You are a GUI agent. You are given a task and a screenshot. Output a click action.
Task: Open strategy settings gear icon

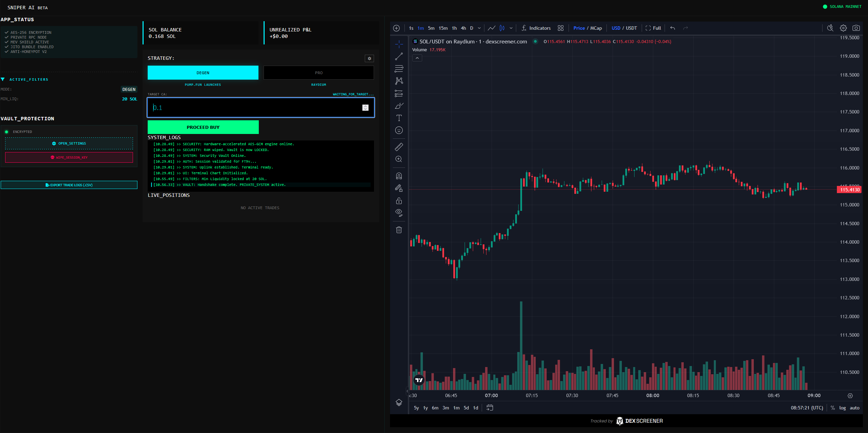coord(369,58)
